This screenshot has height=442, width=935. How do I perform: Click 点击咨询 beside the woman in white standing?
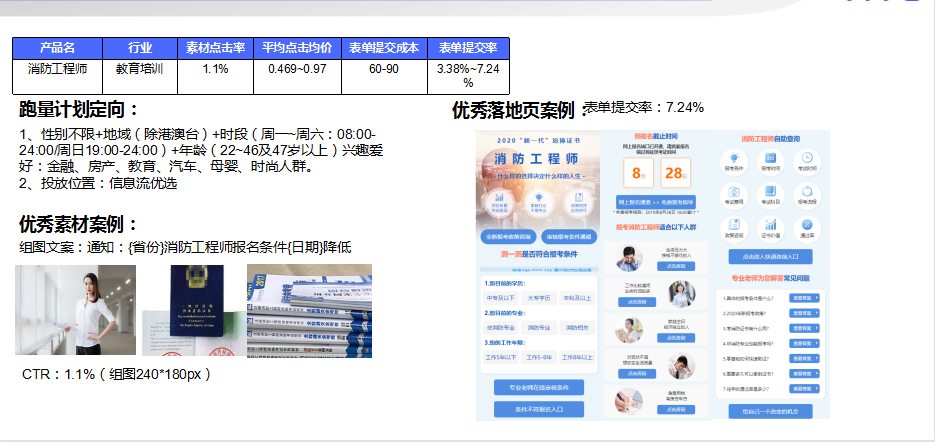click(637, 302)
